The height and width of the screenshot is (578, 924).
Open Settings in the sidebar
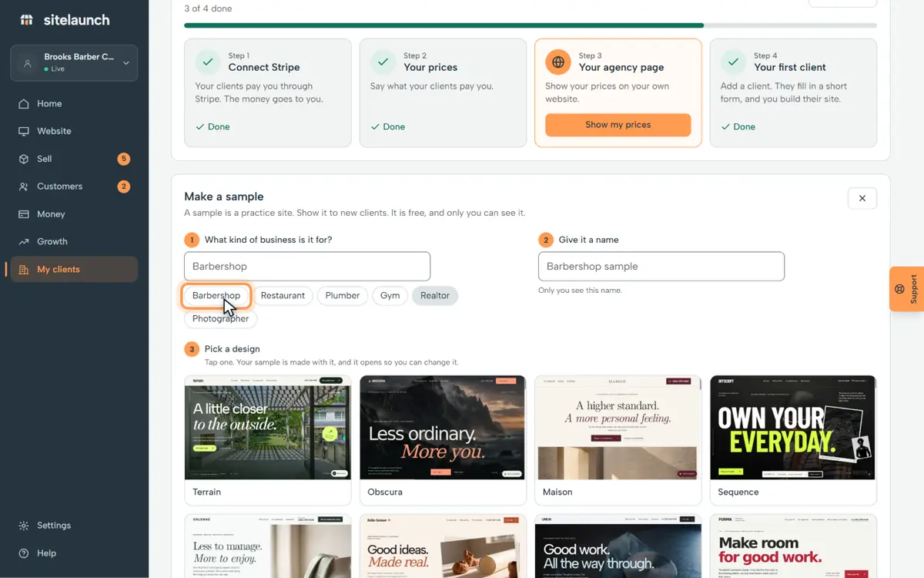74,526
